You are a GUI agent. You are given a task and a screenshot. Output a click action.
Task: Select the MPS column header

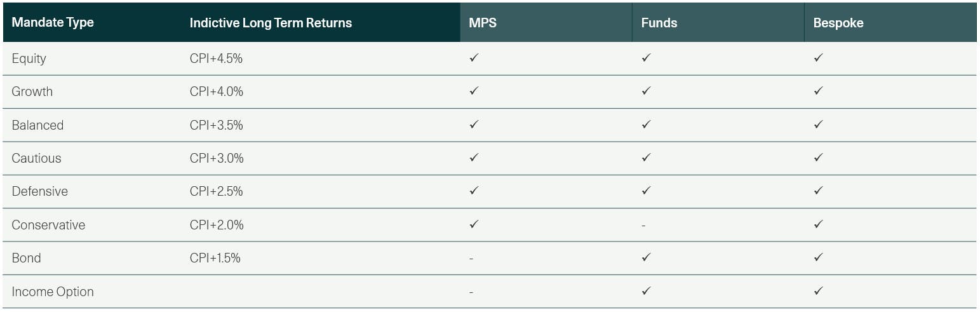(482, 23)
